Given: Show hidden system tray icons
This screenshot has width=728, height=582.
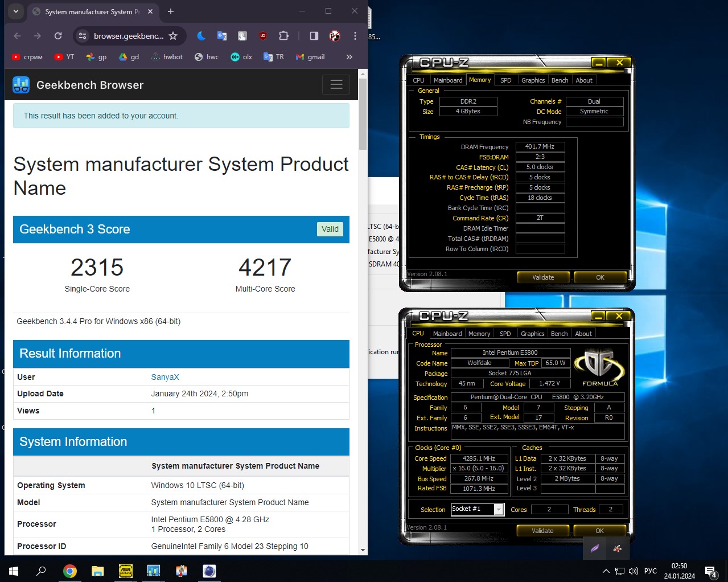Looking at the screenshot, I should click(x=606, y=571).
